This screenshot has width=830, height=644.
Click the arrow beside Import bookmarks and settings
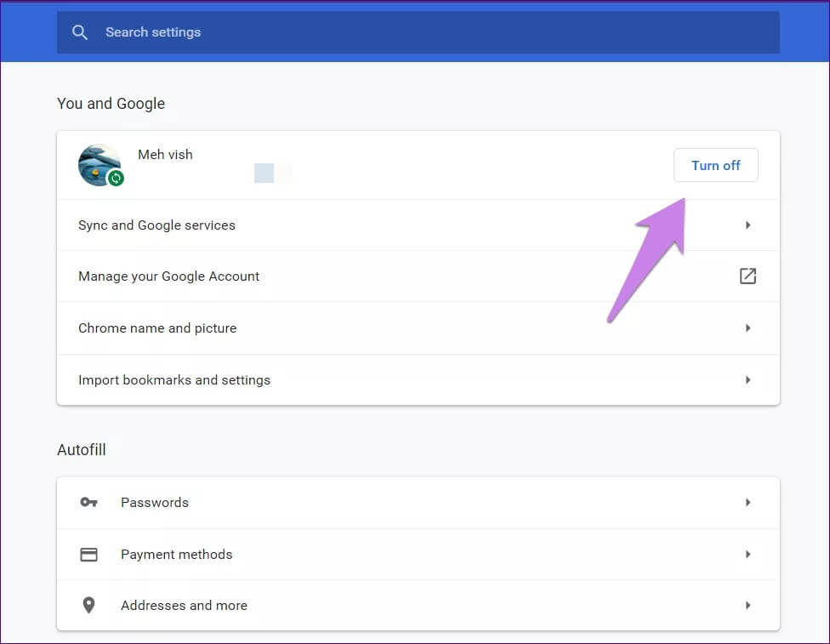coord(748,380)
